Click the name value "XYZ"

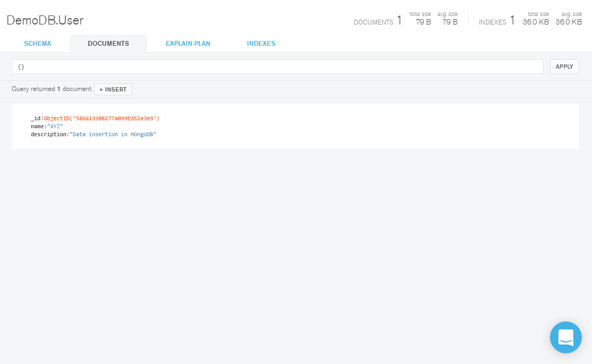click(55, 126)
